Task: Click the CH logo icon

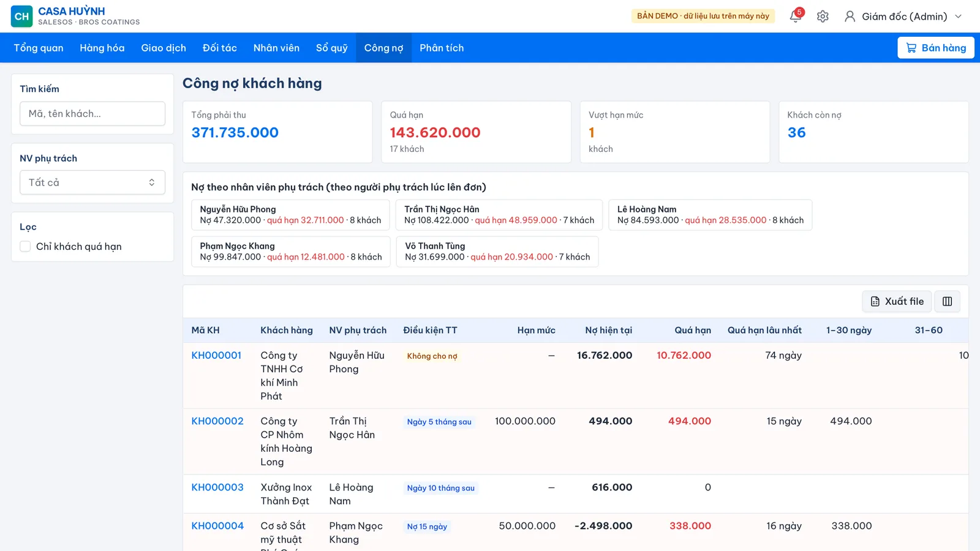Action: click(x=21, y=17)
